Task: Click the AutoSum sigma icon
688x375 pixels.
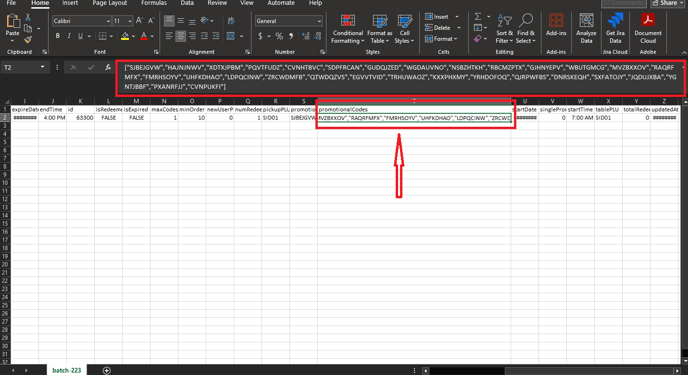Action: pyautogui.click(x=478, y=17)
